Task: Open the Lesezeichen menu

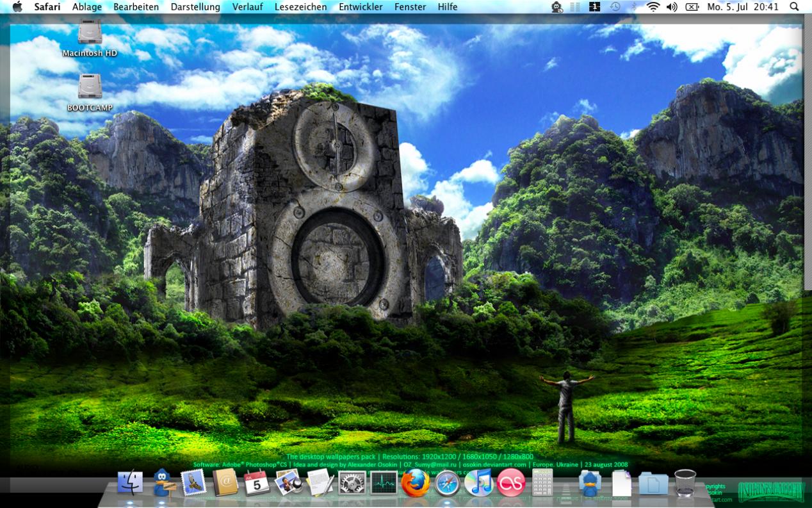Action: point(300,7)
